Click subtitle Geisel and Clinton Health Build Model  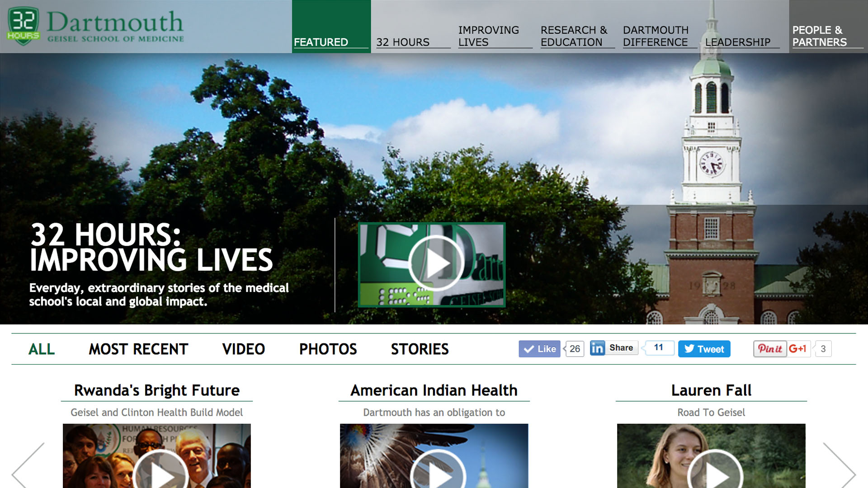[156, 413]
